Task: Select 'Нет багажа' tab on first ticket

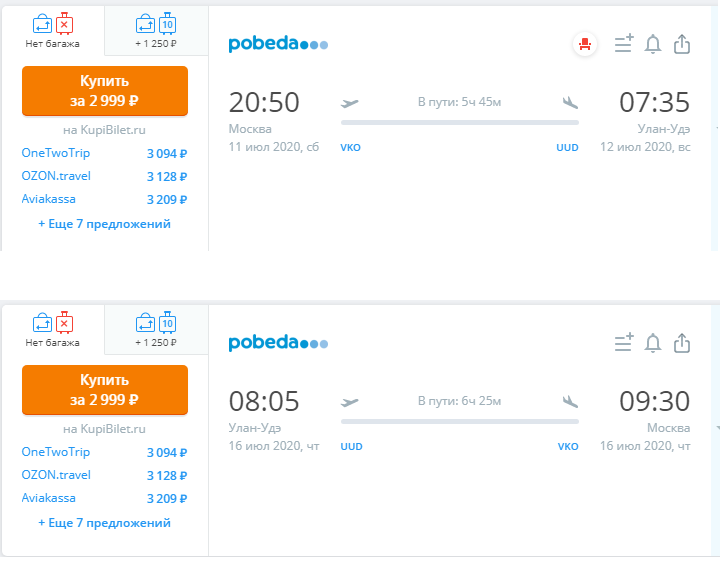Action: point(53,30)
